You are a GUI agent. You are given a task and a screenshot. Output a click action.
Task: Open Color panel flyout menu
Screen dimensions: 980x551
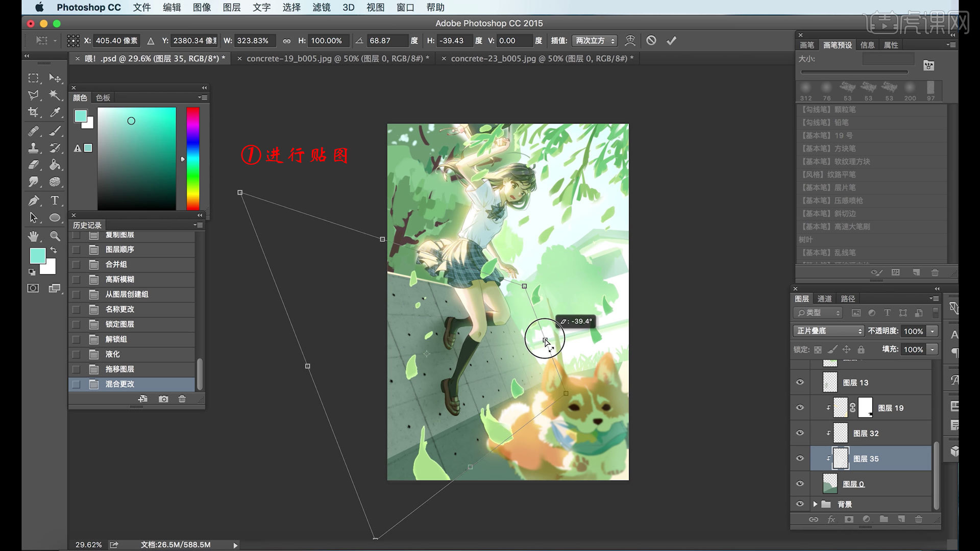click(203, 97)
